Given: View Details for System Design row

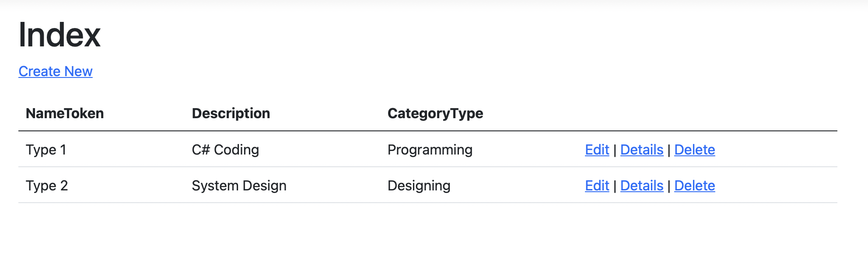Looking at the screenshot, I should point(642,186).
